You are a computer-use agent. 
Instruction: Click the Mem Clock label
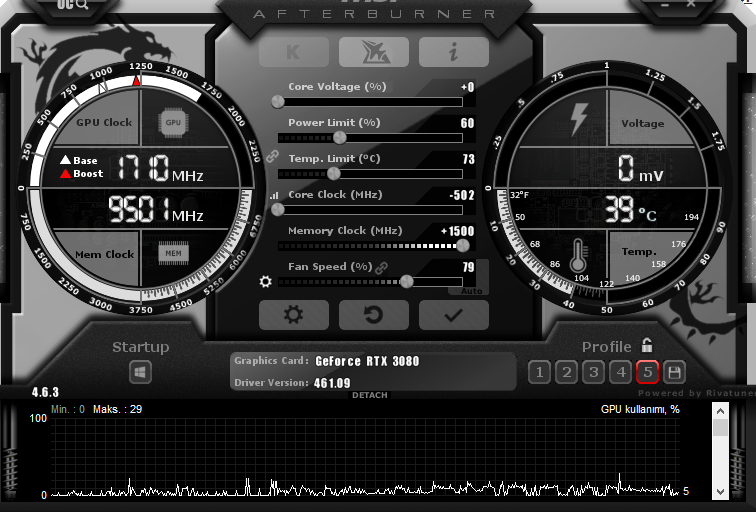(105, 254)
